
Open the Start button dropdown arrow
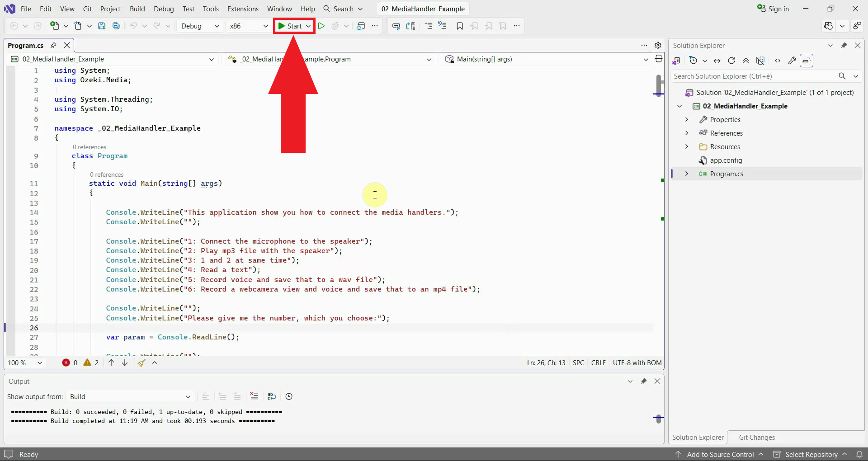tap(308, 26)
